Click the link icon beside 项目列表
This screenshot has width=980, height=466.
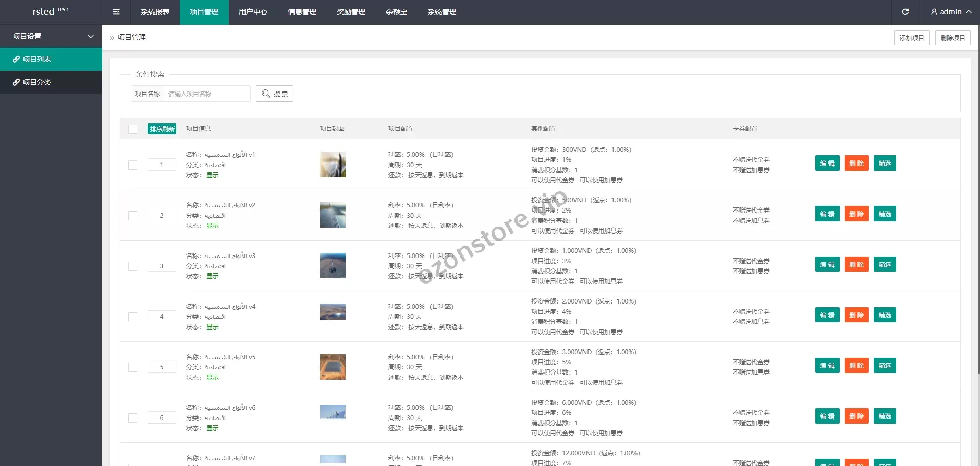[16, 59]
